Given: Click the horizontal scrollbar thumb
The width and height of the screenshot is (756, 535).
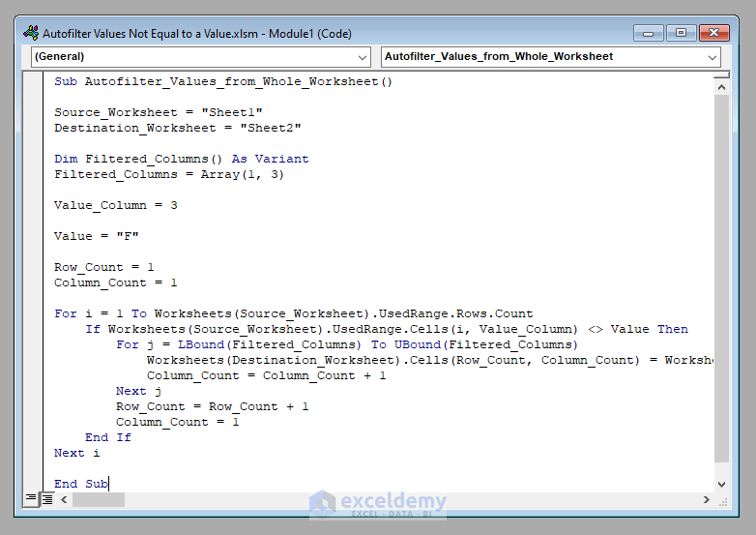Looking at the screenshot, I should (x=99, y=500).
